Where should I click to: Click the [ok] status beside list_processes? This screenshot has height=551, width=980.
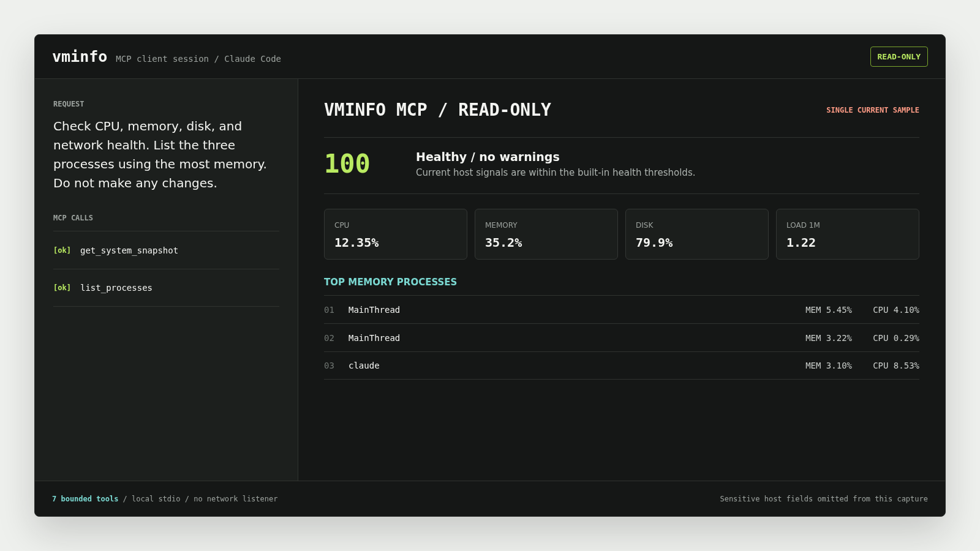pyautogui.click(x=62, y=288)
